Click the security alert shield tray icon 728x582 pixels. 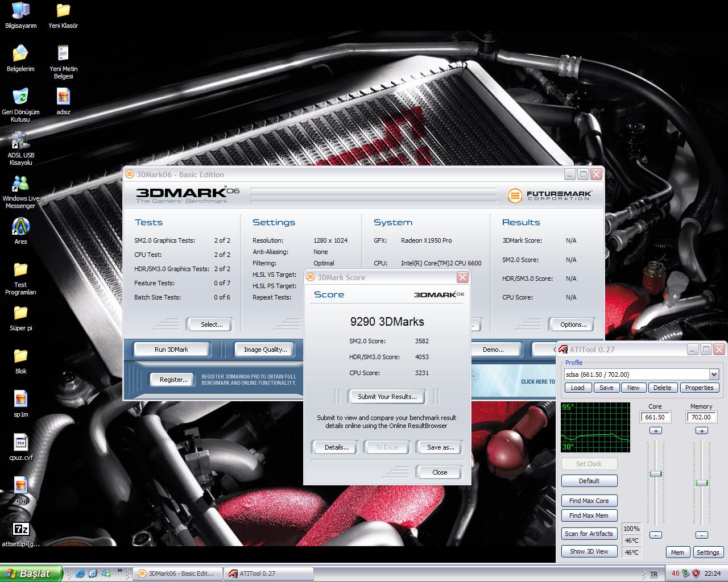[x=695, y=573]
